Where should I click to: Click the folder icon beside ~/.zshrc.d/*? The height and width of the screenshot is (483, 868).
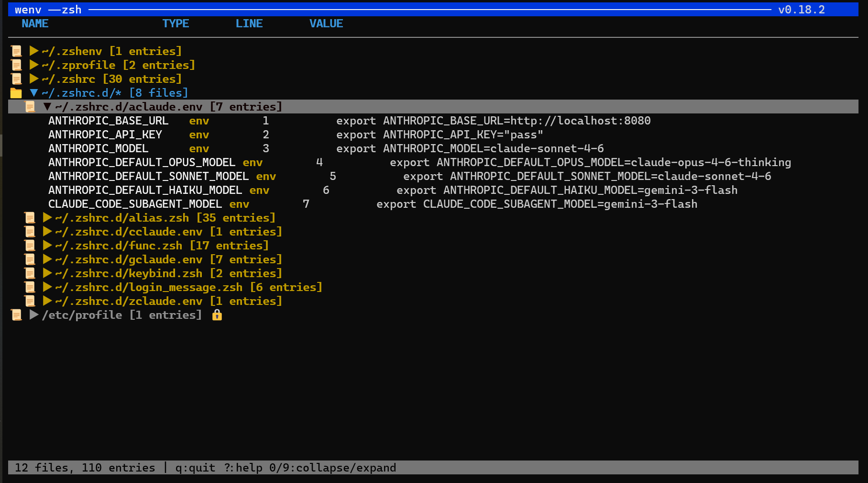click(16, 93)
